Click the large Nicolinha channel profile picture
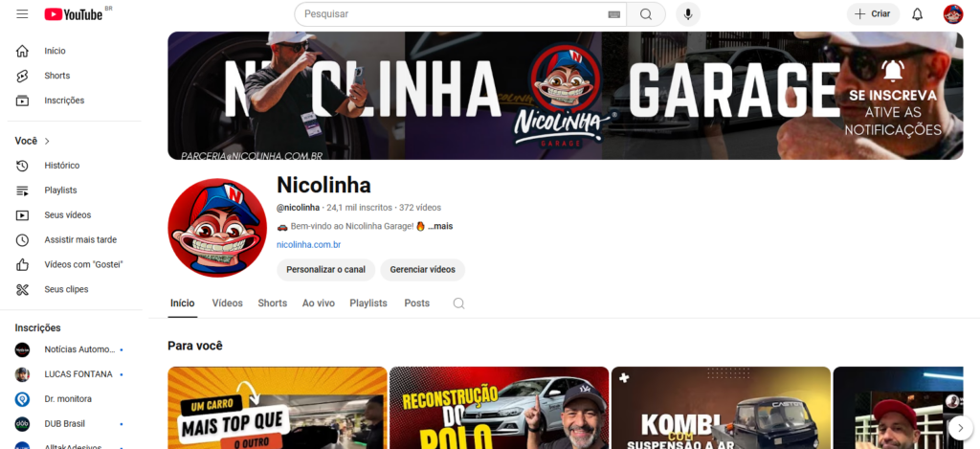980x449 pixels. tap(217, 228)
